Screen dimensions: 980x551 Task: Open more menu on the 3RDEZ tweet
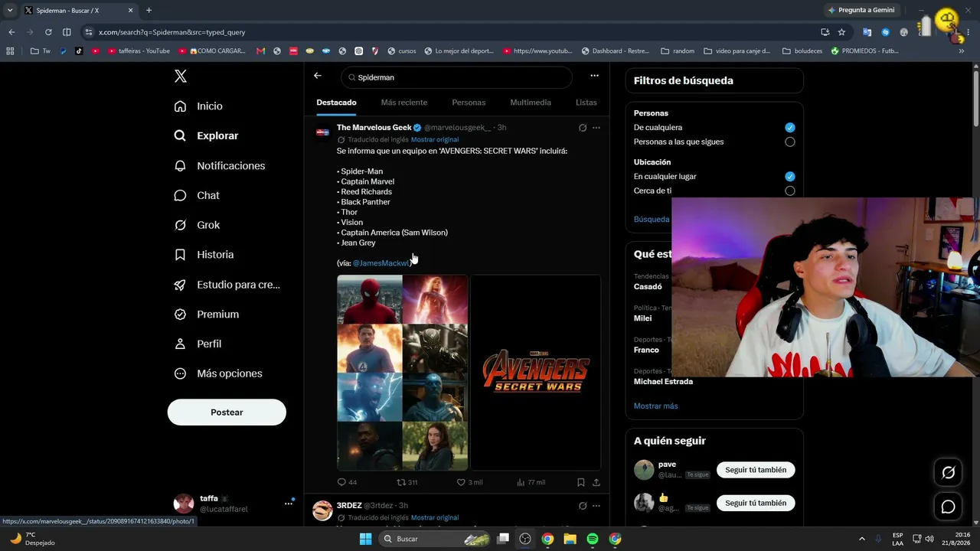click(596, 506)
